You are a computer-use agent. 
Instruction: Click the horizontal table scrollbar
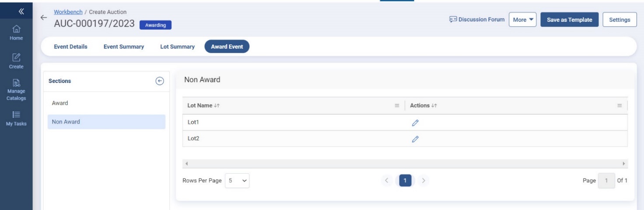(405, 164)
